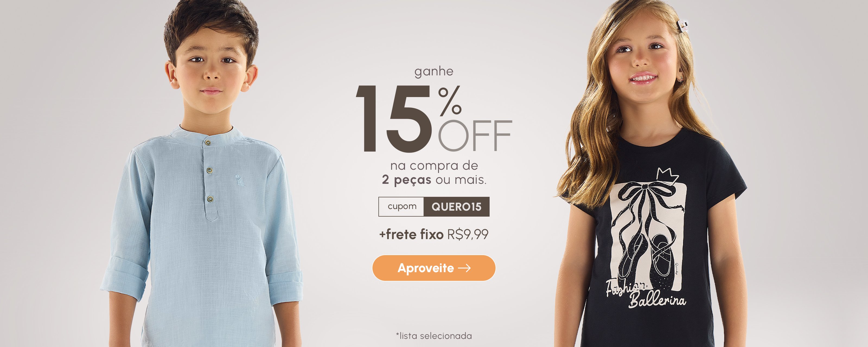The height and width of the screenshot is (347, 868).
Task: Click the large 15 discount number
Action: point(394,118)
